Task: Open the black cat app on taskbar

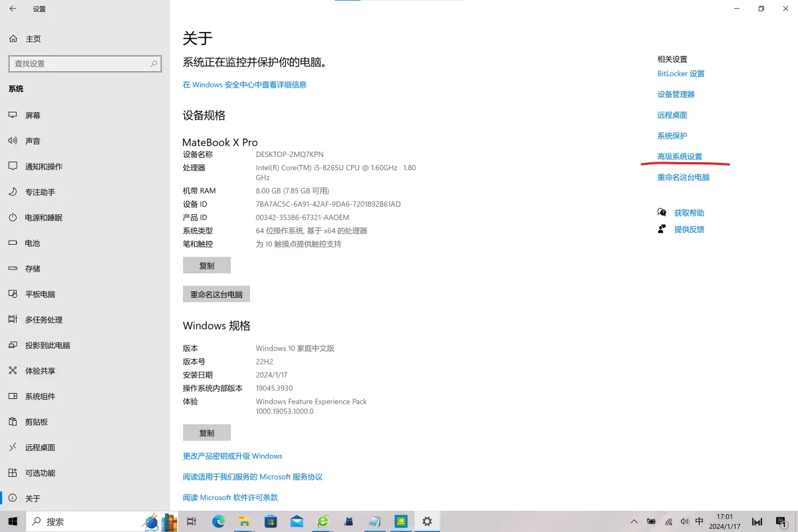Action: tap(348, 521)
